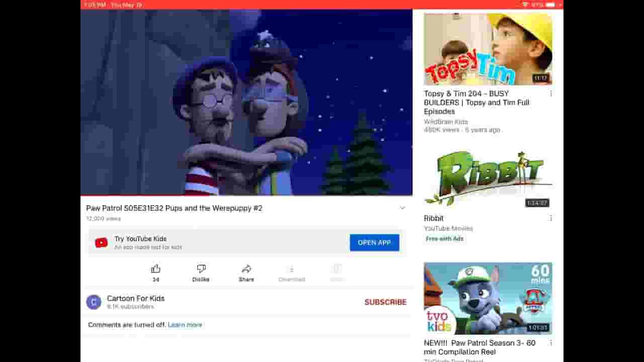Click the status bar date 'Thu May 19'

(x=126, y=5)
